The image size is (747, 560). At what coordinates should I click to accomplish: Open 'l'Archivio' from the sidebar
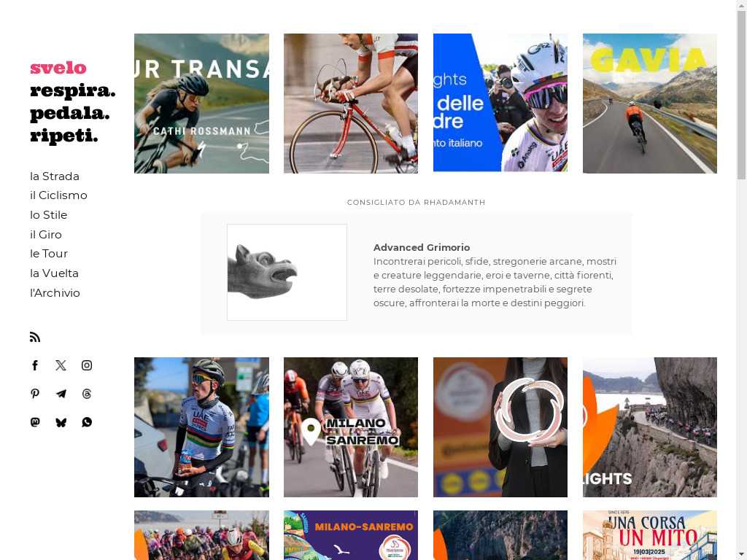55,293
